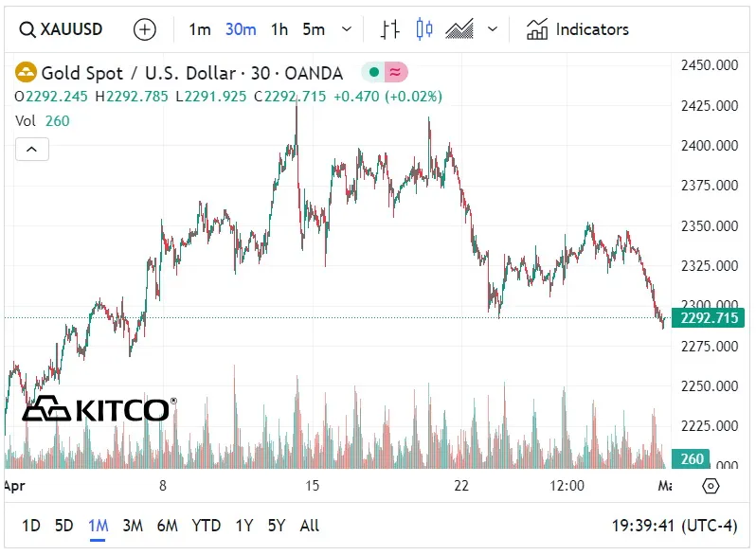This screenshot has width=756, height=555.
Task: Click the add symbol plus icon
Action: pyautogui.click(x=144, y=29)
